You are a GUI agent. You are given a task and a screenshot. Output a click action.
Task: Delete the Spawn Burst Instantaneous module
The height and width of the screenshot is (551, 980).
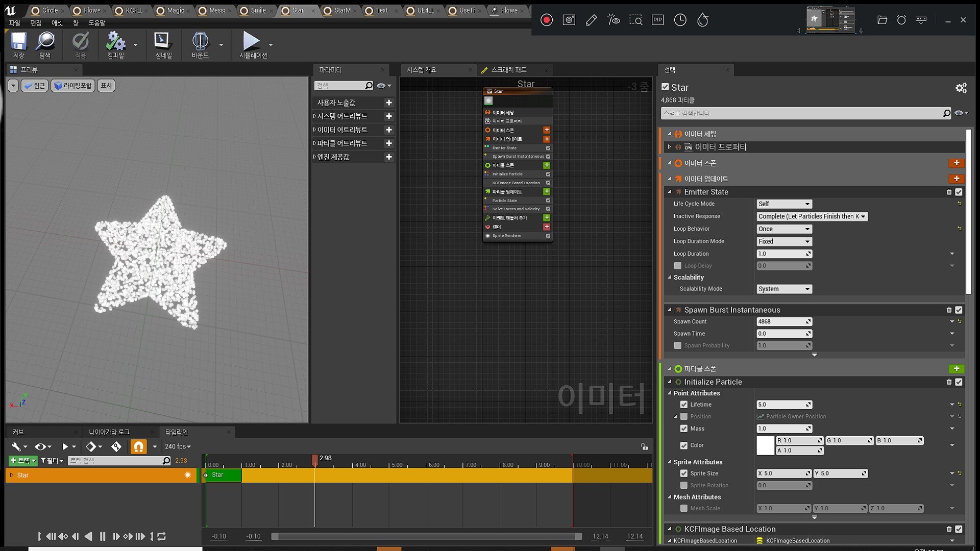(x=949, y=310)
